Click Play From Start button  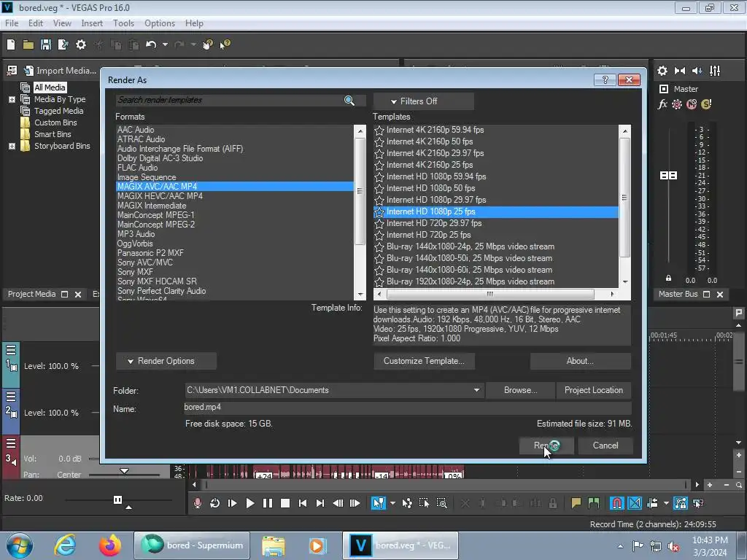[233, 503]
